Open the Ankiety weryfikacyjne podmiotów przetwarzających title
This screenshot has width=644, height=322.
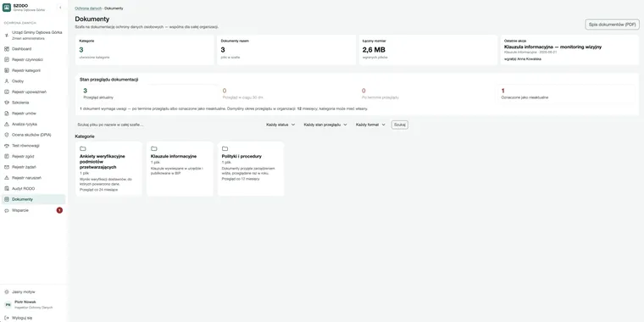coord(103,161)
